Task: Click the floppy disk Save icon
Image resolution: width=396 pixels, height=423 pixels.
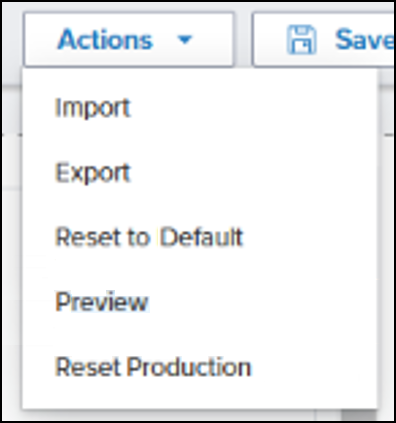Action: click(x=302, y=40)
